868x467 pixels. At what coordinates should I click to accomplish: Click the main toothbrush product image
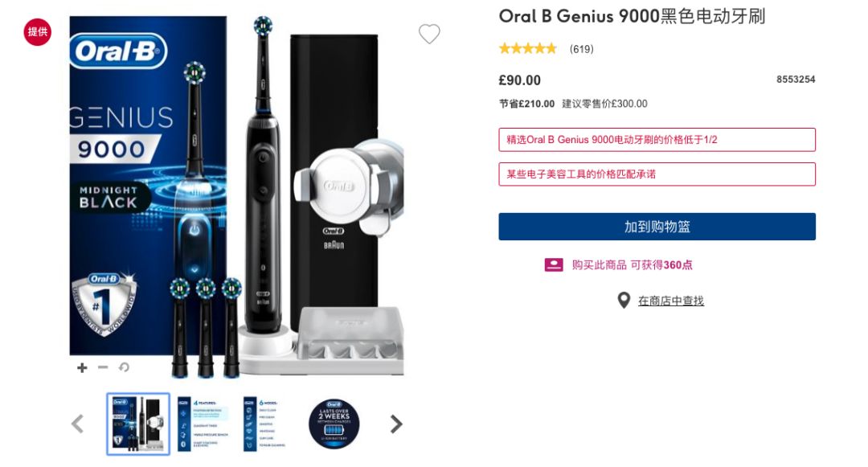point(236,196)
